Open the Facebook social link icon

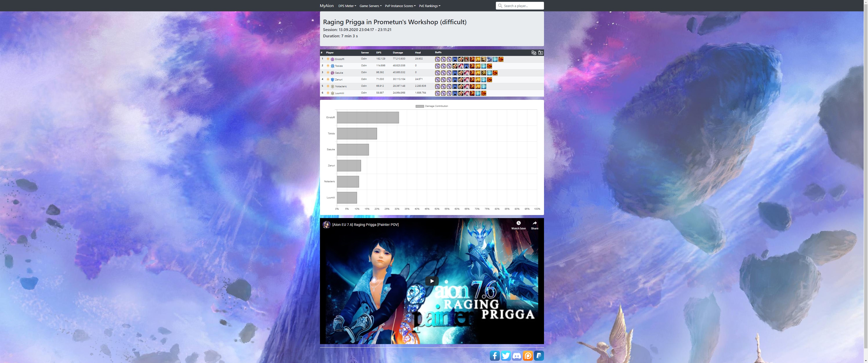[495, 356]
